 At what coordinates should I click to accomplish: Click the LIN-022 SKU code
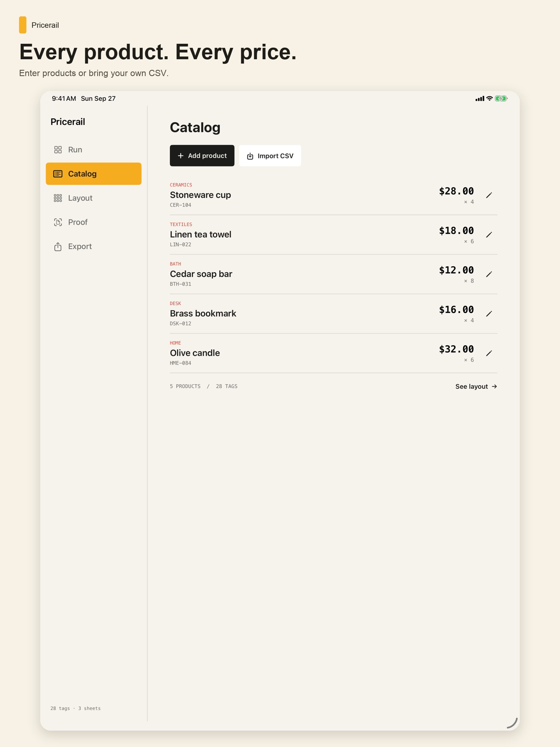pyautogui.click(x=181, y=245)
